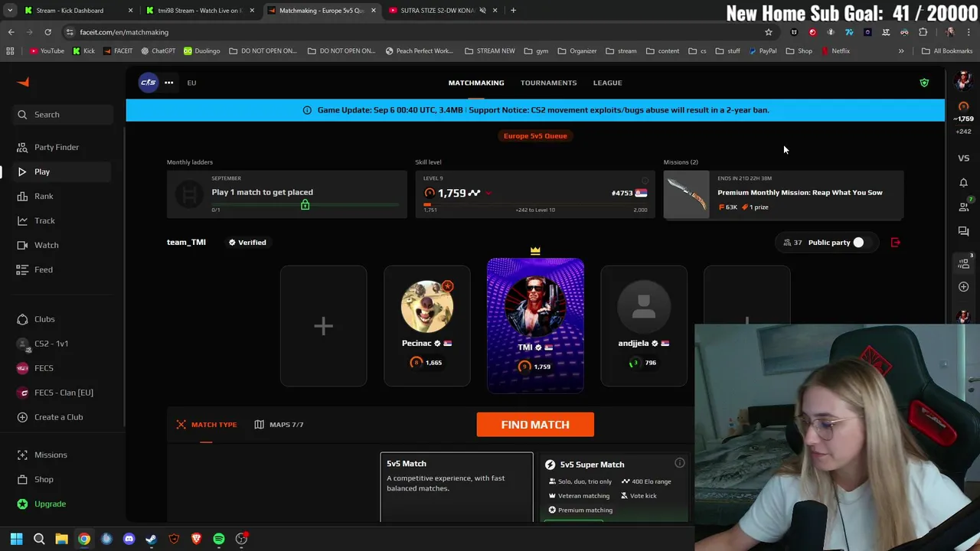Bookmark this page with the star icon
980x551 pixels.
(x=768, y=32)
